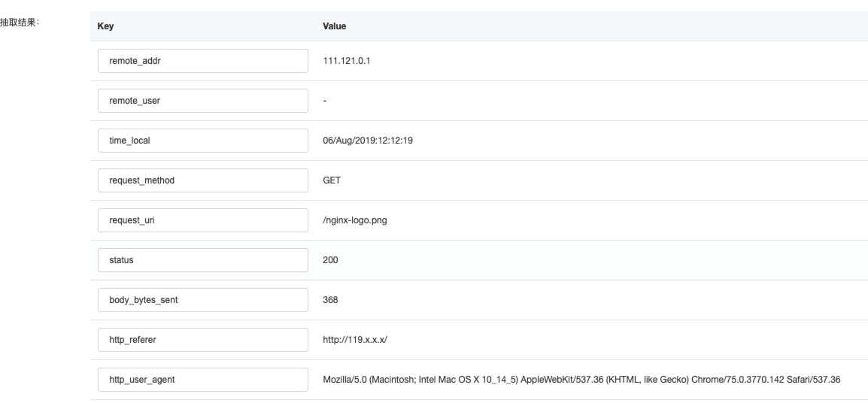Click the Key column header
This screenshot has height=403, width=868.
point(105,26)
